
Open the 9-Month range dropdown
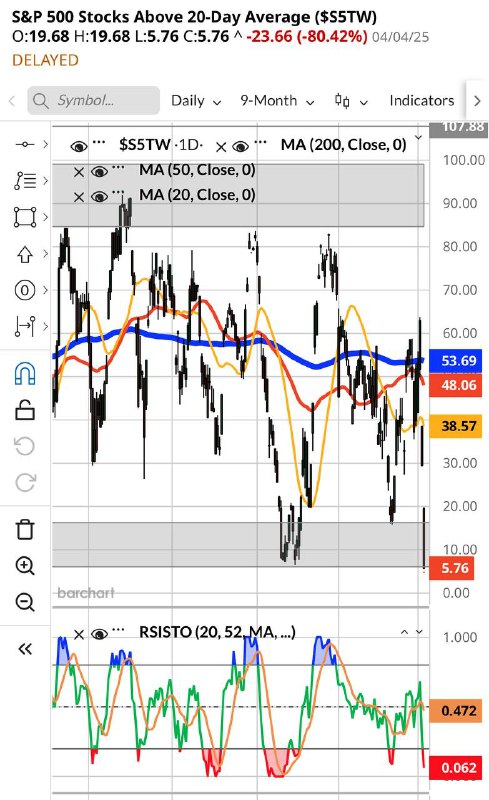coord(277,101)
